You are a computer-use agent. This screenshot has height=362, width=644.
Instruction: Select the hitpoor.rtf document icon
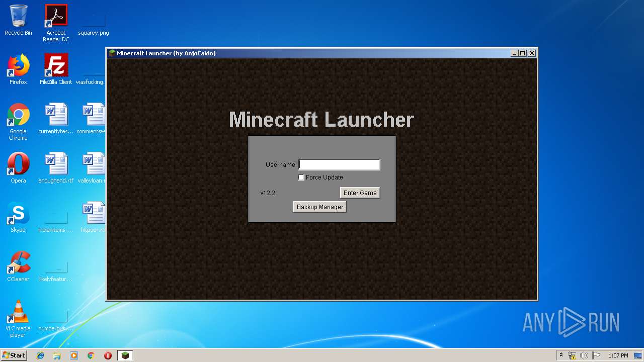pyautogui.click(x=94, y=217)
